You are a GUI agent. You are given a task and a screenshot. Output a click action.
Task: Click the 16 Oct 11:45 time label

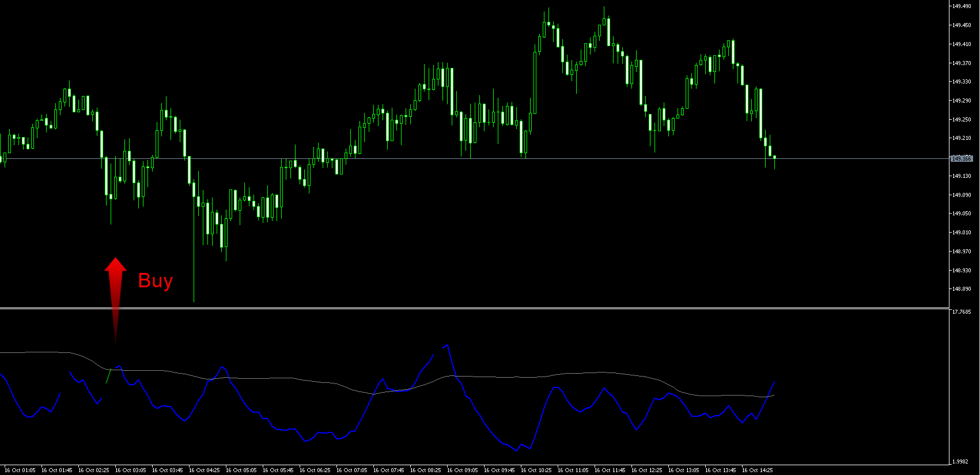(x=610, y=470)
